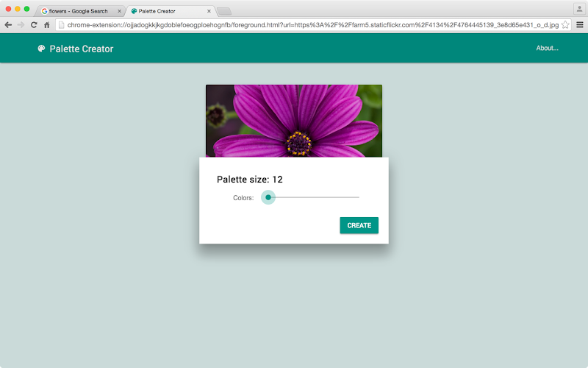The height and width of the screenshot is (368, 588).
Task: Click the user profile icon in Chrome
Action: 579,9
